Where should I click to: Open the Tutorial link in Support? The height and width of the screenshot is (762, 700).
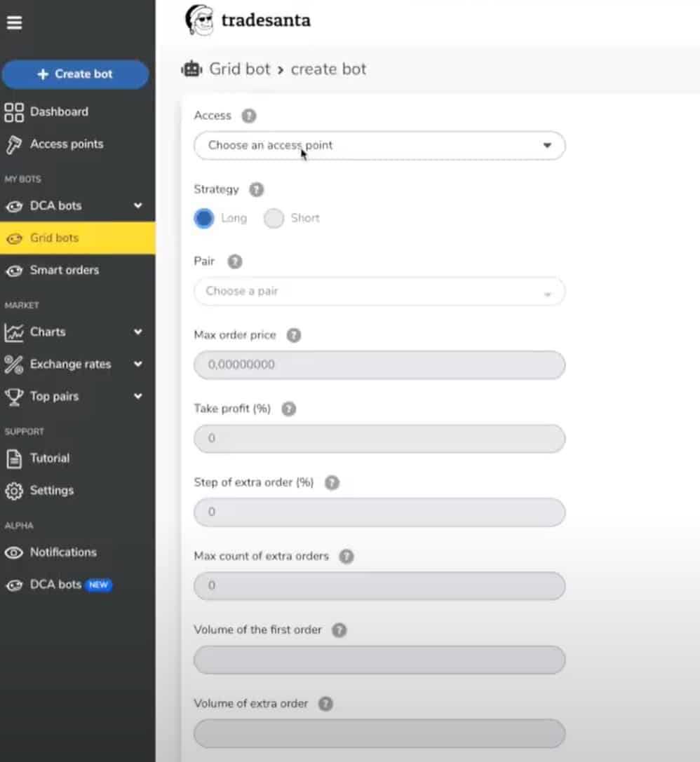49,458
